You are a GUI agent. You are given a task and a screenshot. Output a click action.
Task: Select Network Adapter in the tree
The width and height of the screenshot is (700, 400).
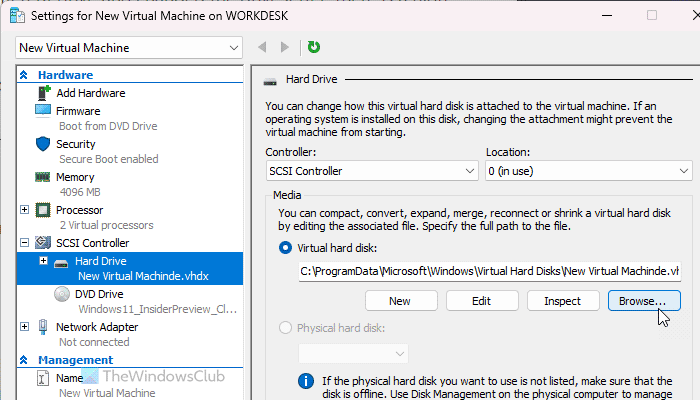[97, 327]
